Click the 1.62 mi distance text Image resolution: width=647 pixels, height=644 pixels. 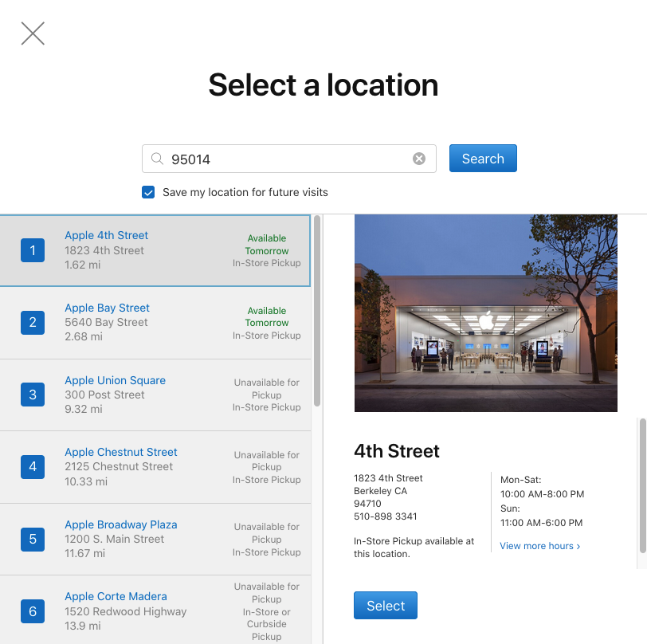83,265
